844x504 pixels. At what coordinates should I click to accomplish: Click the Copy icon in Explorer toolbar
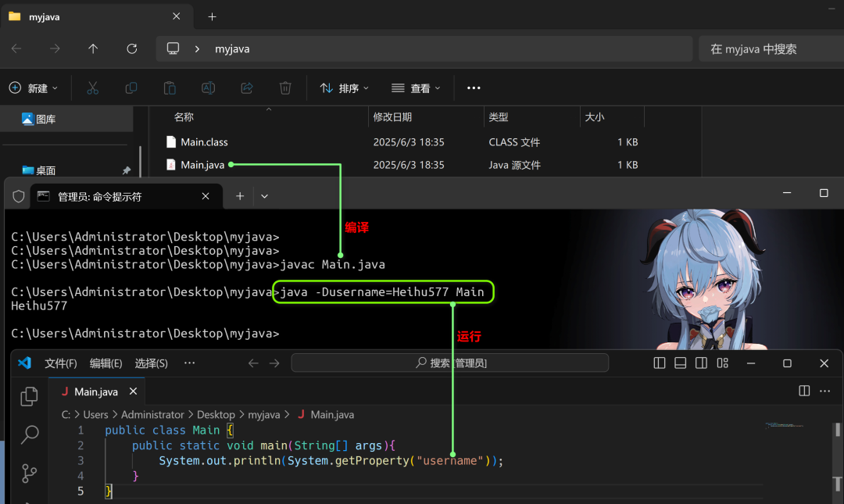point(131,88)
